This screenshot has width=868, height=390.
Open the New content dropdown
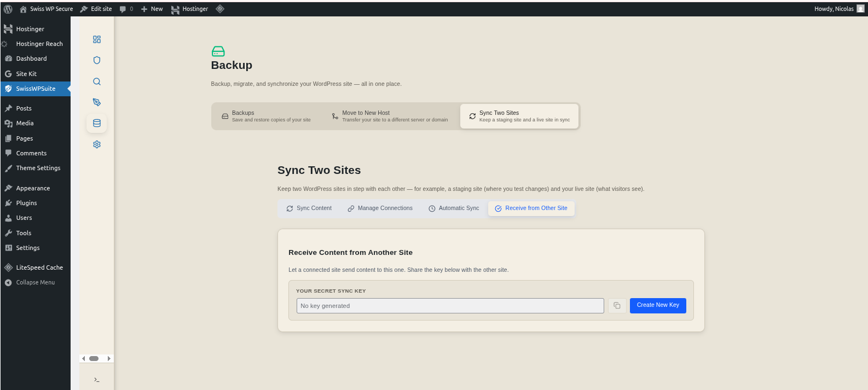click(x=152, y=9)
